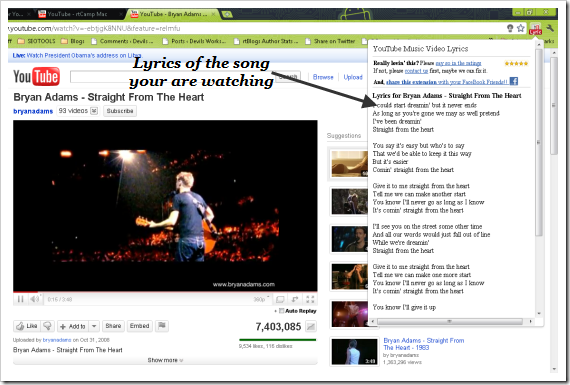
Task: Open 'Bryan Adams - Straight From The Heart - 1983' link
Action: [x=424, y=344]
